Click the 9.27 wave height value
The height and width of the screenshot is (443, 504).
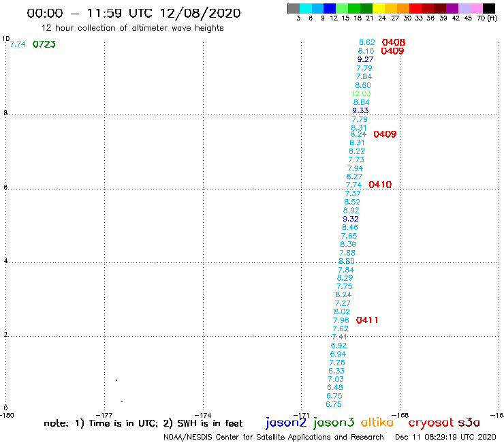coord(365,59)
